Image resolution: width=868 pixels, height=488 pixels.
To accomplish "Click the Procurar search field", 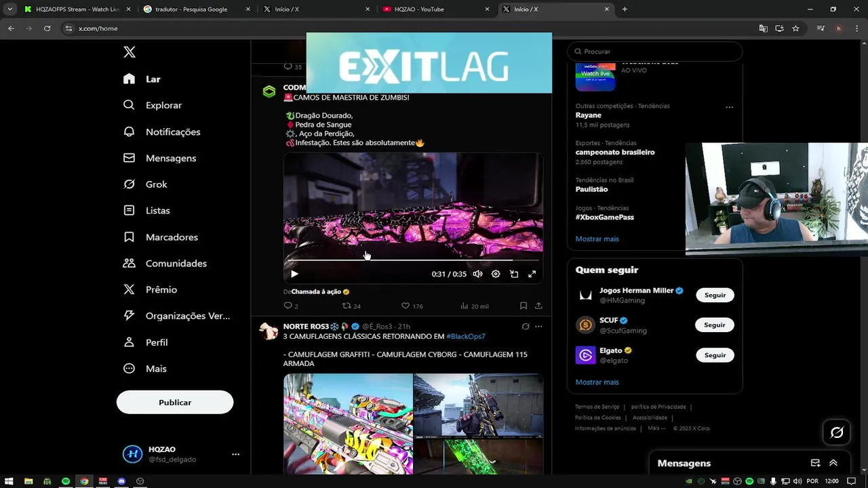I will pyautogui.click(x=655, y=52).
